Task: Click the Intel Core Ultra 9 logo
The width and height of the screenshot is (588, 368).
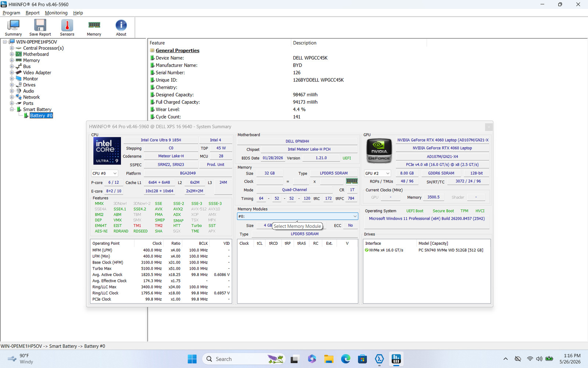Action: point(107,151)
